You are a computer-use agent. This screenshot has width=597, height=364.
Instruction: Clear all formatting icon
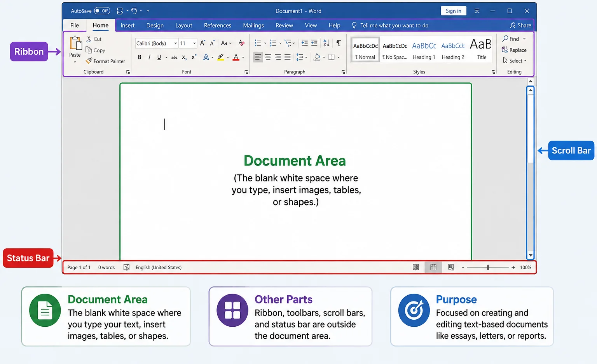tap(241, 43)
